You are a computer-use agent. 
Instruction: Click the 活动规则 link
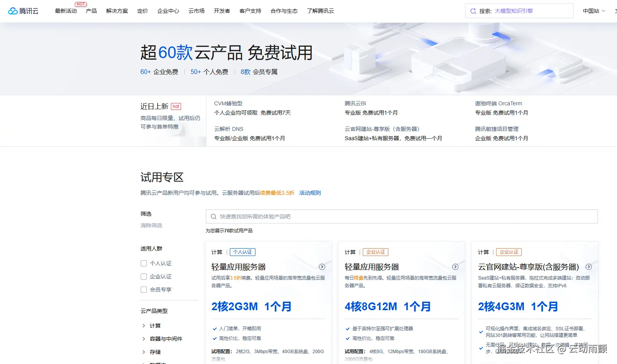click(x=310, y=193)
